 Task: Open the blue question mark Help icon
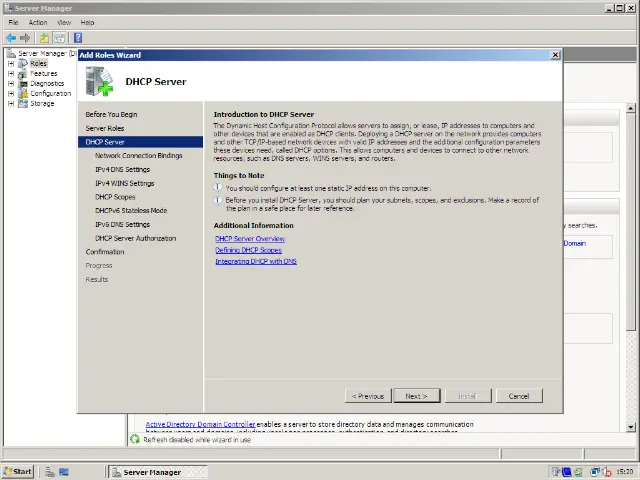pyautogui.click(x=78, y=38)
